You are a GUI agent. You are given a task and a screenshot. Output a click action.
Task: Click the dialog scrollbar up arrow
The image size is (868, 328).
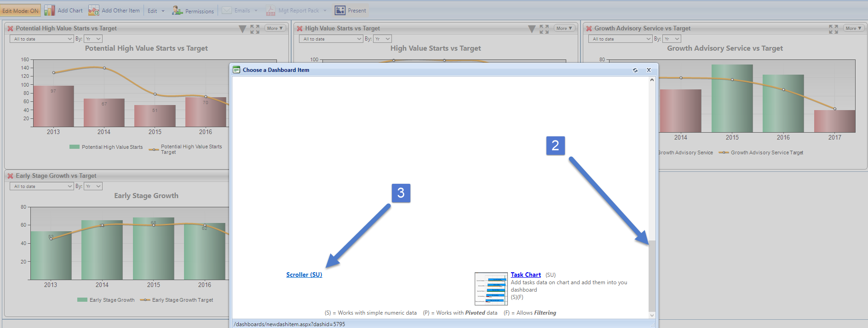point(652,80)
